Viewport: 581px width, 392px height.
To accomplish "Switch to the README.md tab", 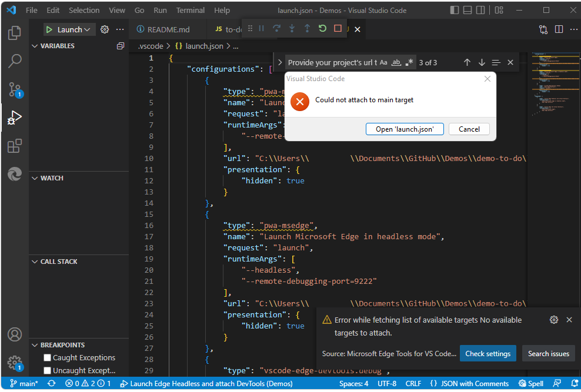I will coord(168,29).
